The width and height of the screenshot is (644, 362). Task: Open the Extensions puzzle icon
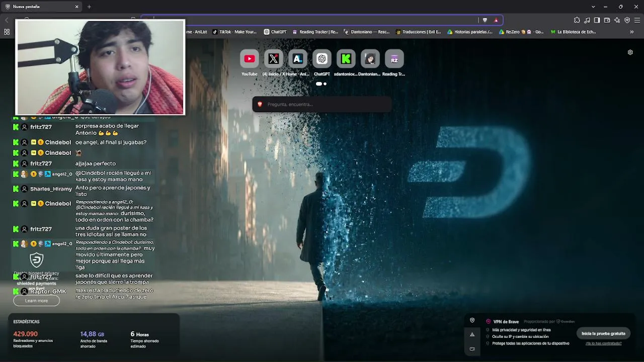tap(577, 20)
